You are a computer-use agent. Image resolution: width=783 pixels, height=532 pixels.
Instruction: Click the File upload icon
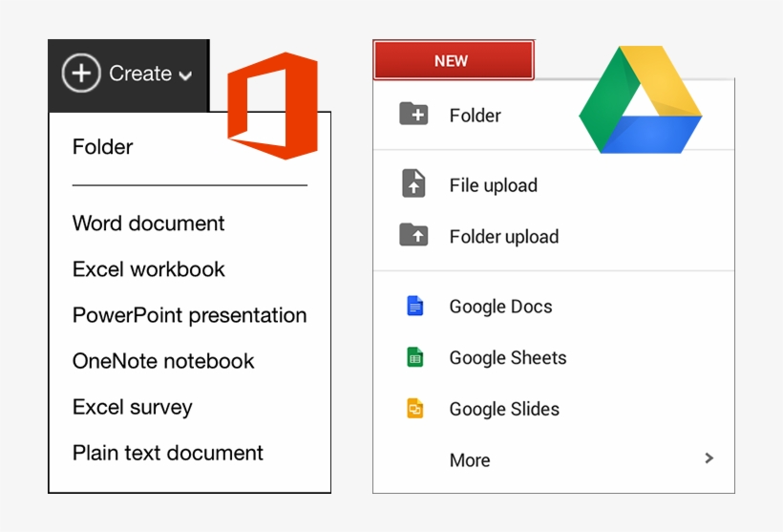pos(413,183)
